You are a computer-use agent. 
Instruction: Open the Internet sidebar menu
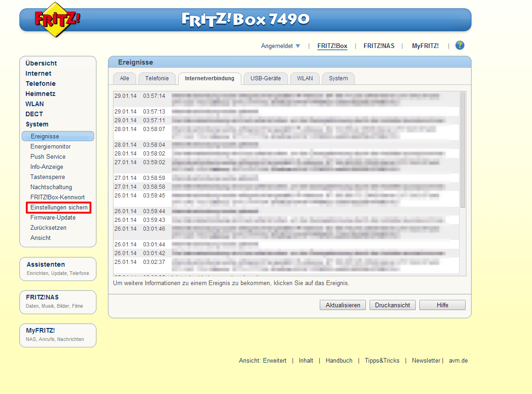coord(38,73)
